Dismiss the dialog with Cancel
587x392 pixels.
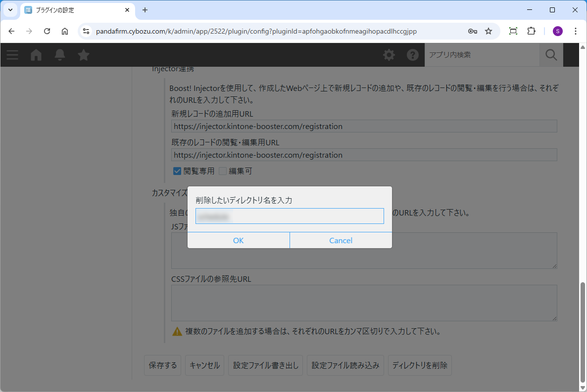point(341,240)
